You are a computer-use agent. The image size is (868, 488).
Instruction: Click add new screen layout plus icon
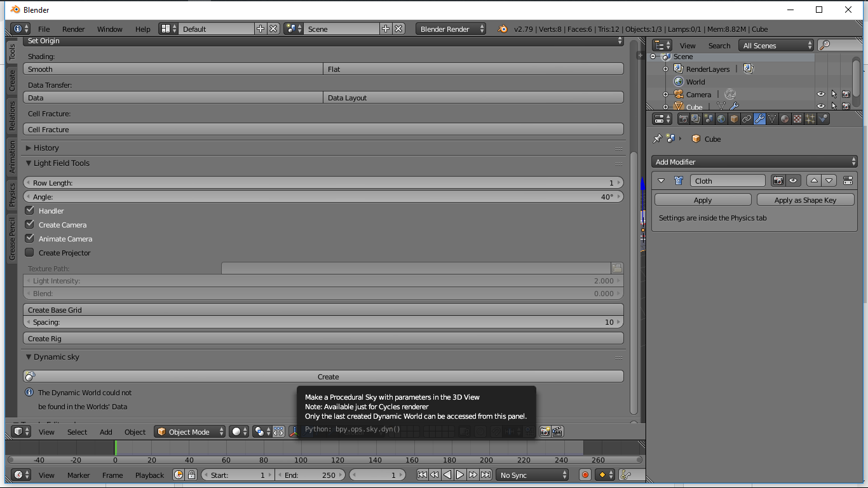[261, 29]
